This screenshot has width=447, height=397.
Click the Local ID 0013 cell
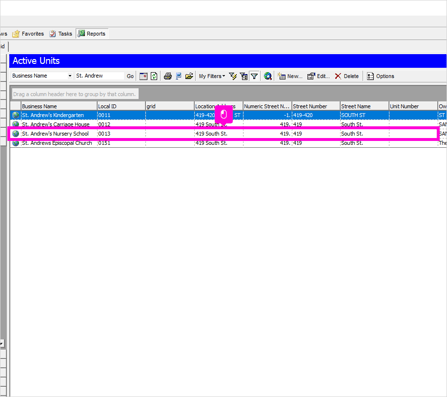click(x=121, y=134)
